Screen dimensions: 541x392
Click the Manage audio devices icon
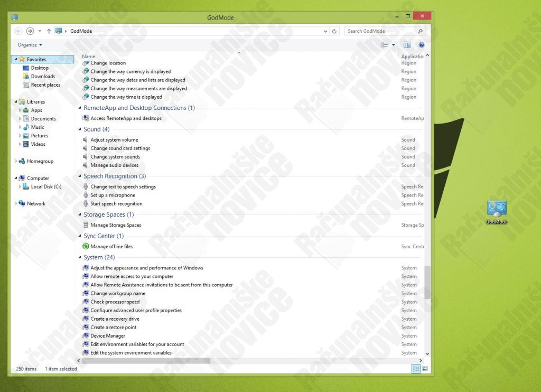(x=86, y=165)
